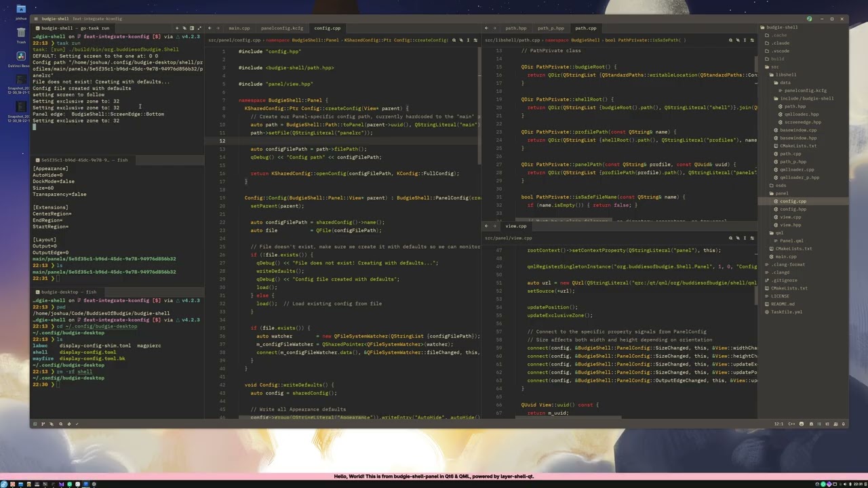The image size is (868, 488).
Task: Go back using the arrow left of path.hpp
Action: click(x=486, y=28)
